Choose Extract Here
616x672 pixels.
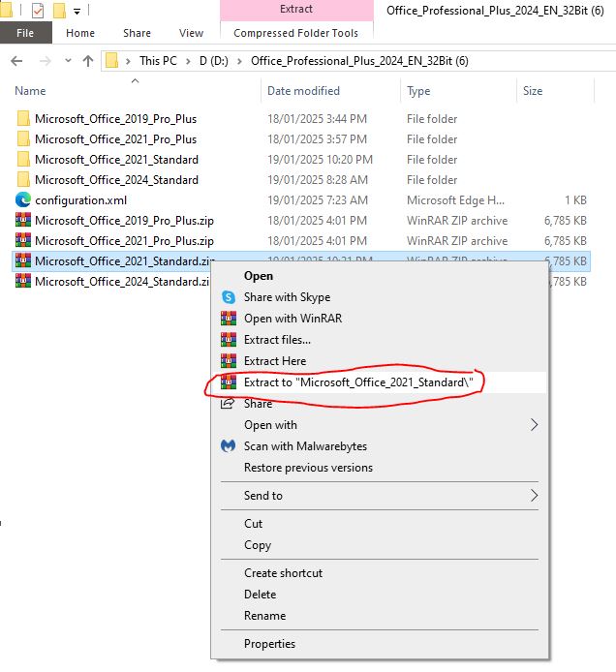[x=380, y=361]
